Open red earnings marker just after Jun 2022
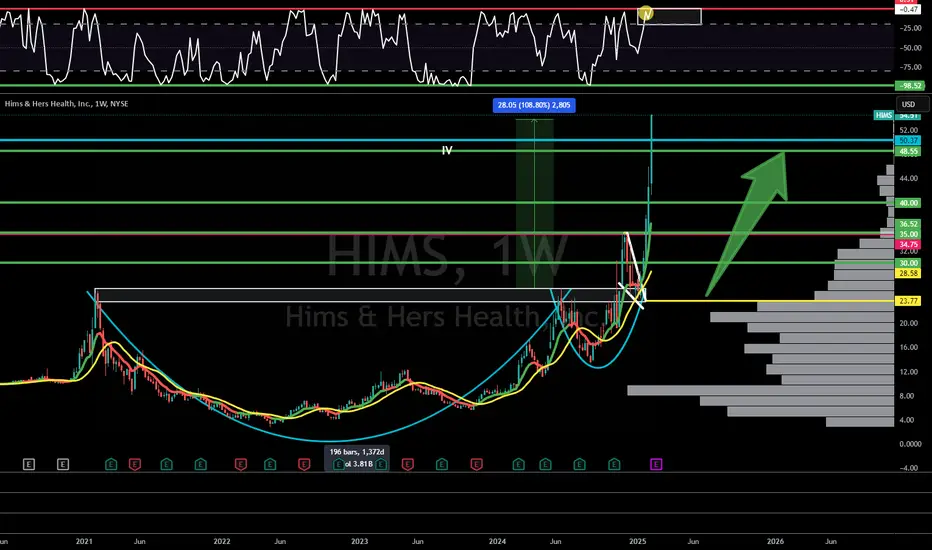Screen dimensions: 932x550 304,464
